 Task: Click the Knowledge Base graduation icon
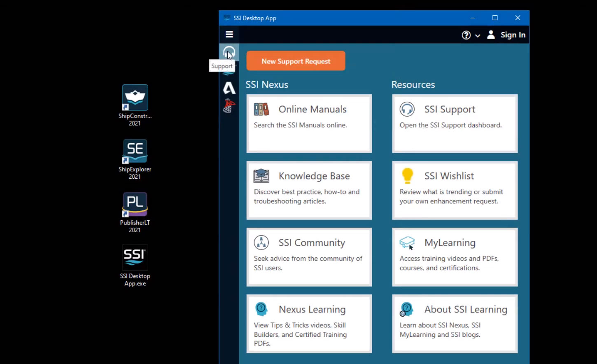coord(262,175)
